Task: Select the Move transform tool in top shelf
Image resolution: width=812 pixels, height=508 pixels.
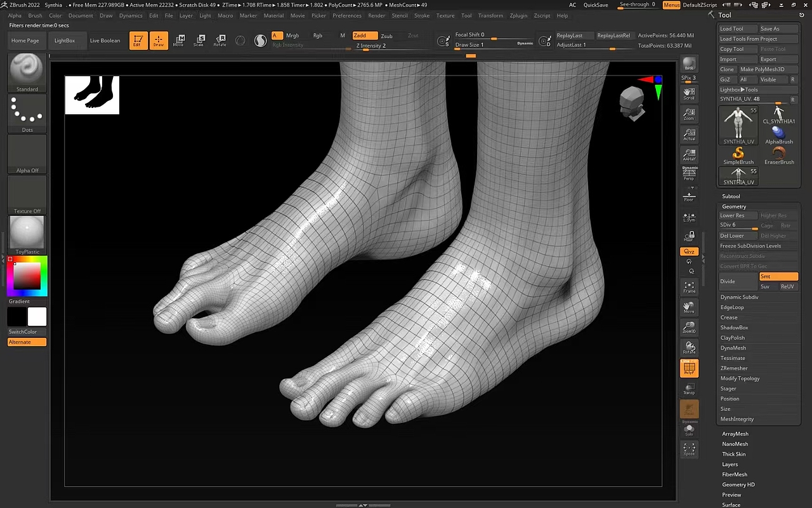Action: [179, 41]
